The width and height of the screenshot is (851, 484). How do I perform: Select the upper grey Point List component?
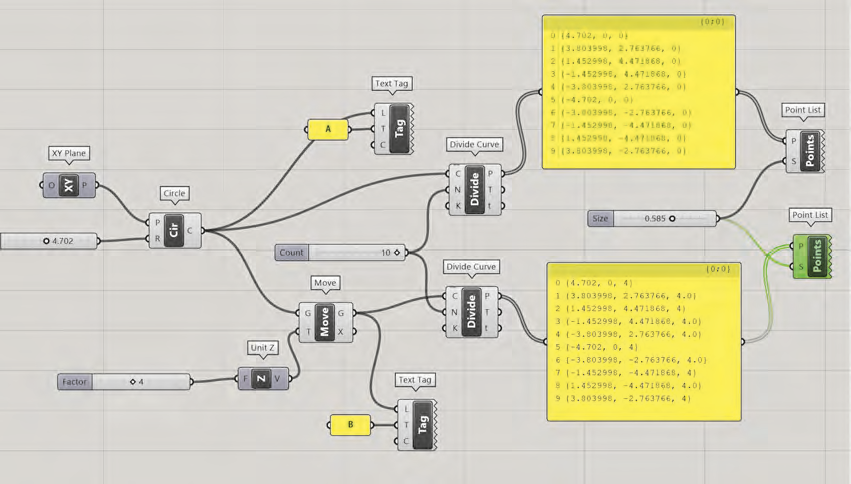coord(806,151)
